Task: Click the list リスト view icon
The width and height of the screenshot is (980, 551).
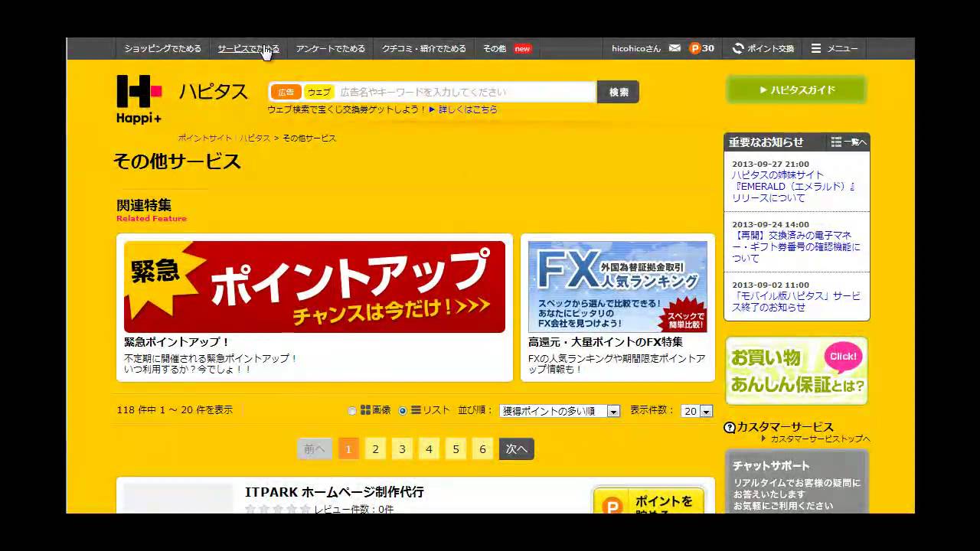Action: 416,410
